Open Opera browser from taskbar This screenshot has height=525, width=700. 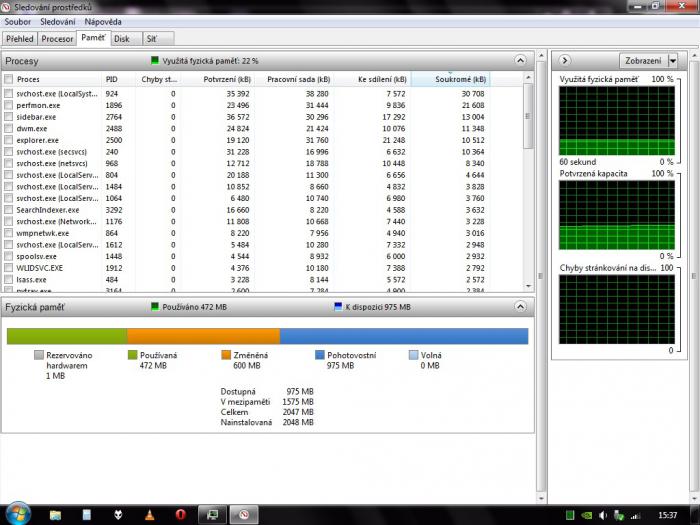tap(179, 514)
